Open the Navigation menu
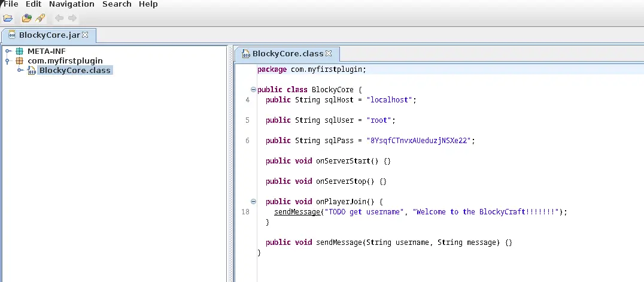 pyautogui.click(x=71, y=4)
